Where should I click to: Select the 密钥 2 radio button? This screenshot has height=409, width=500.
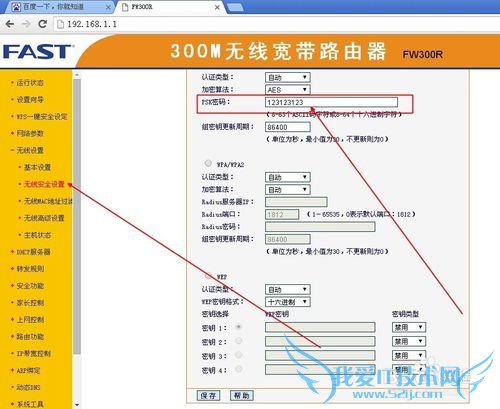[238, 341]
